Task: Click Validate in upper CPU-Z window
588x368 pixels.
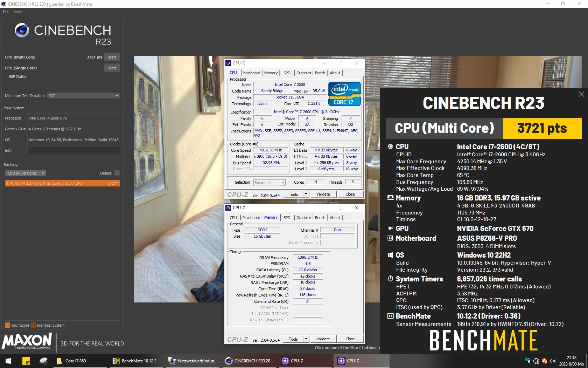Action: (x=323, y=194)
